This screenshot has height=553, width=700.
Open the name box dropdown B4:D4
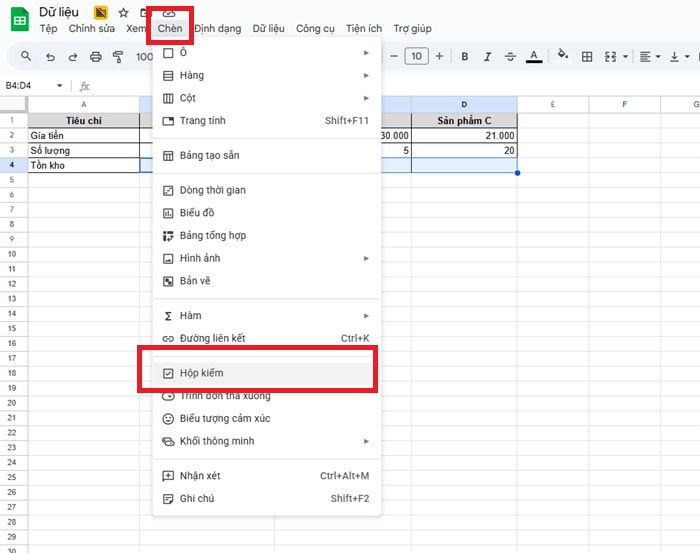(59, 86)
